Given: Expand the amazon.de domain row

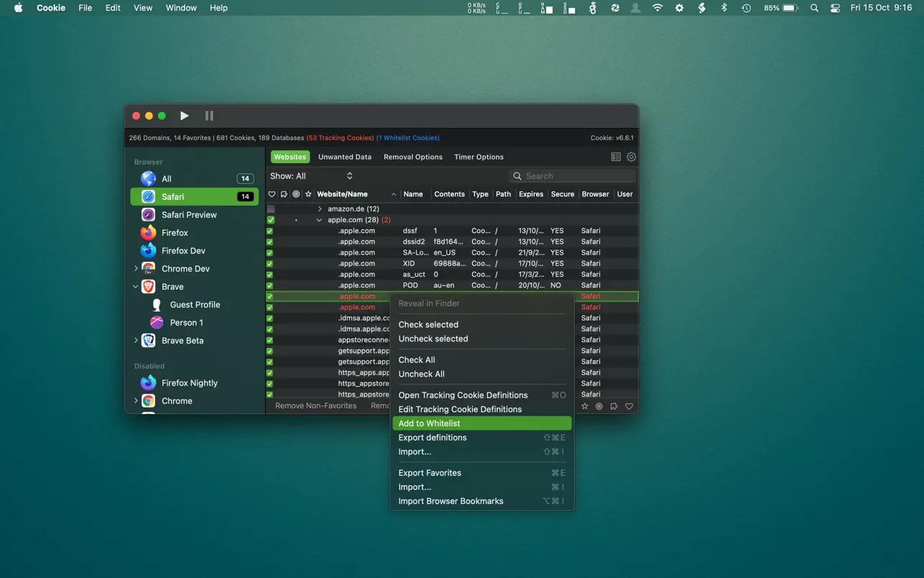Looking at the screenshot, I should coord(320,209).
